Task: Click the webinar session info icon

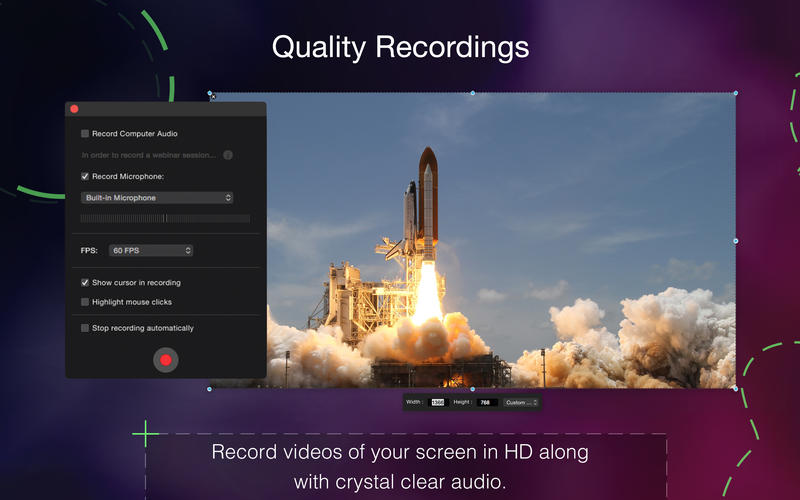Action: (228, 155)
